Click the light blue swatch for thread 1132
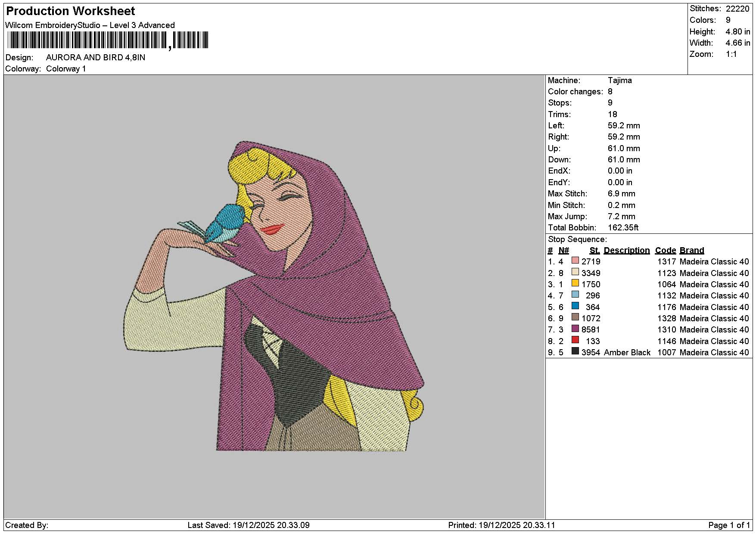The width and height of the screenshot is (756, 534). click(x=575, y=295)
